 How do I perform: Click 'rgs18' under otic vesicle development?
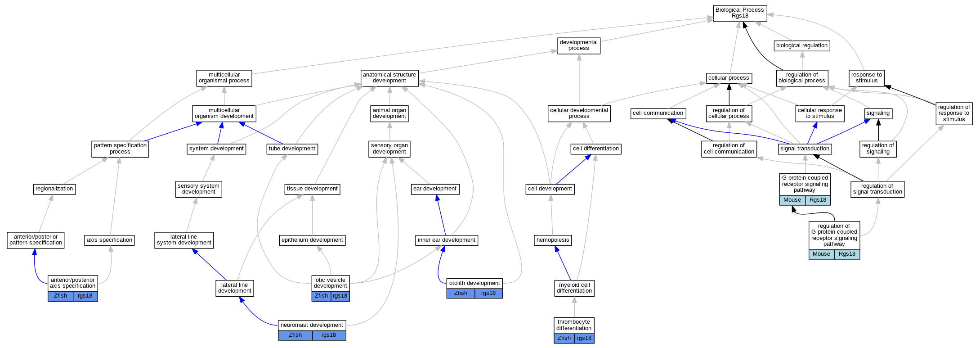point(340,296)
